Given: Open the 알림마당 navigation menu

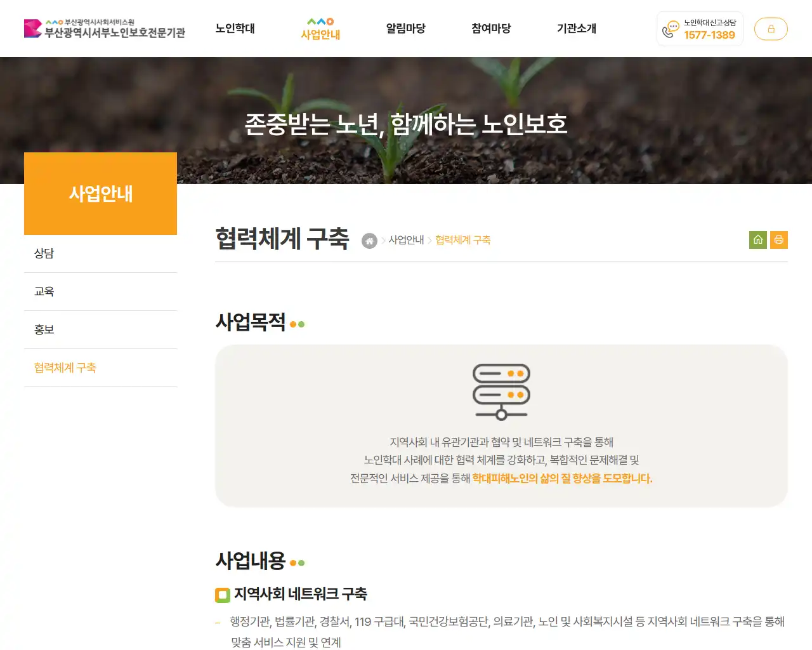Looking at the screenshot, I should tap(405, 29).
